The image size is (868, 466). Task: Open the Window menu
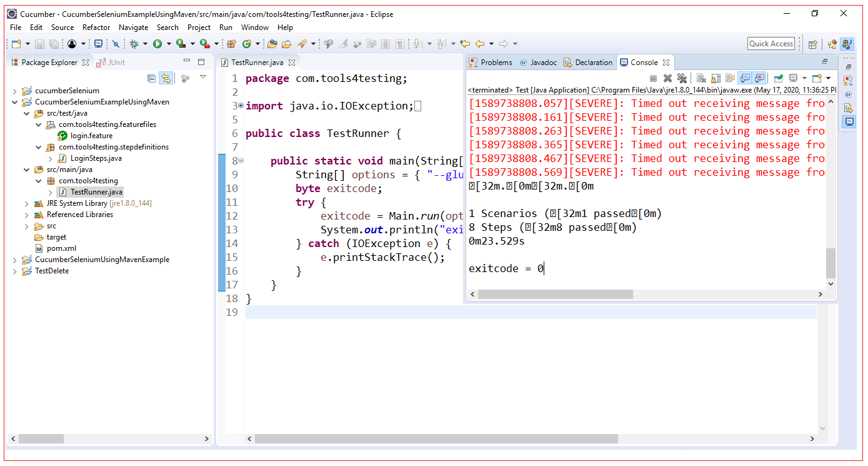click(x=255, y=28)
